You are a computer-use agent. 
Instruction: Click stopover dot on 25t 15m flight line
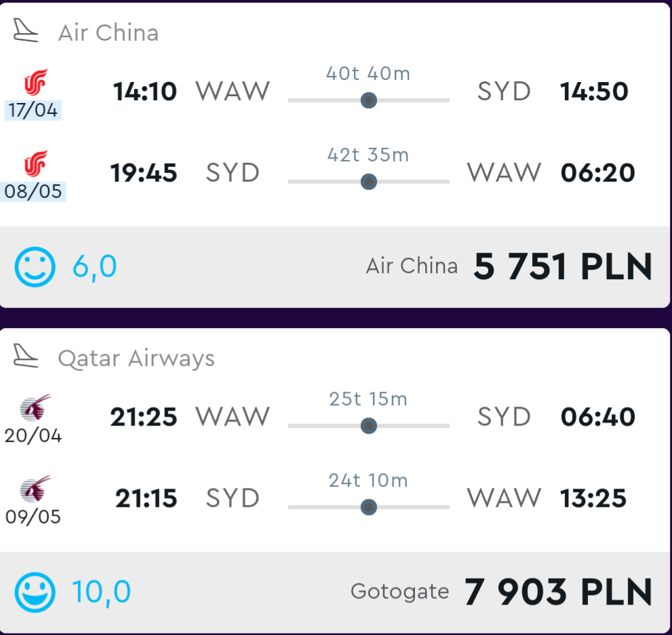(x=369, y=426)
